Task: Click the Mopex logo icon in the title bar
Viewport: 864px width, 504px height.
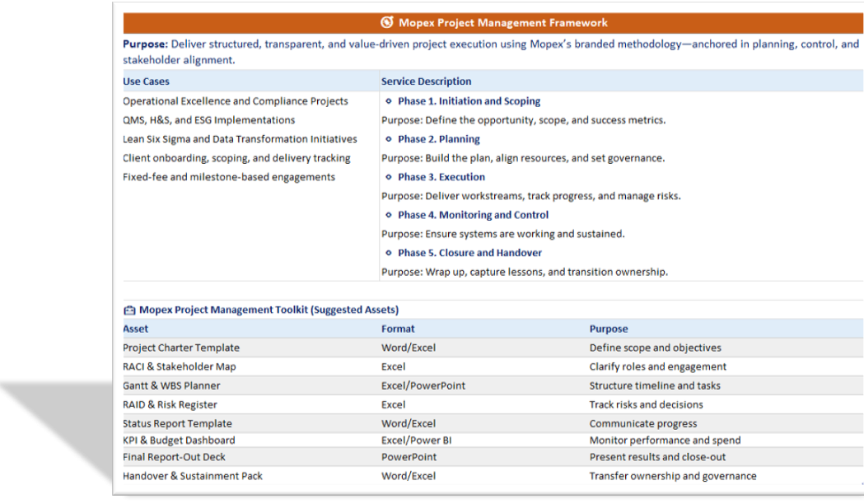Action: (x=387, y=22)
